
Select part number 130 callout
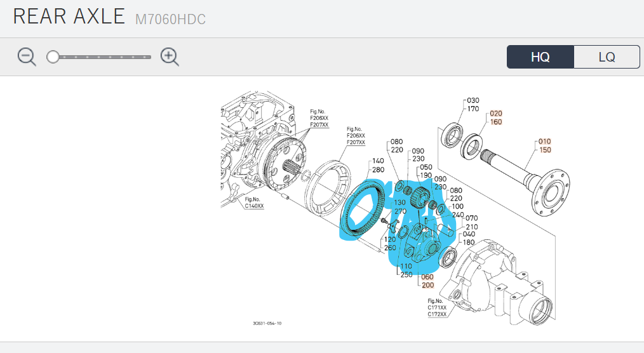point(400,203)
